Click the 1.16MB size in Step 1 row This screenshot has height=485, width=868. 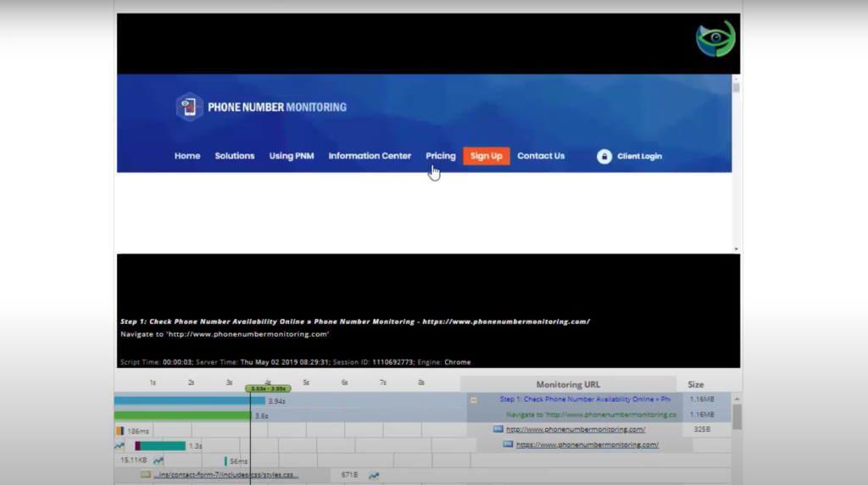[x=702, y=399]
